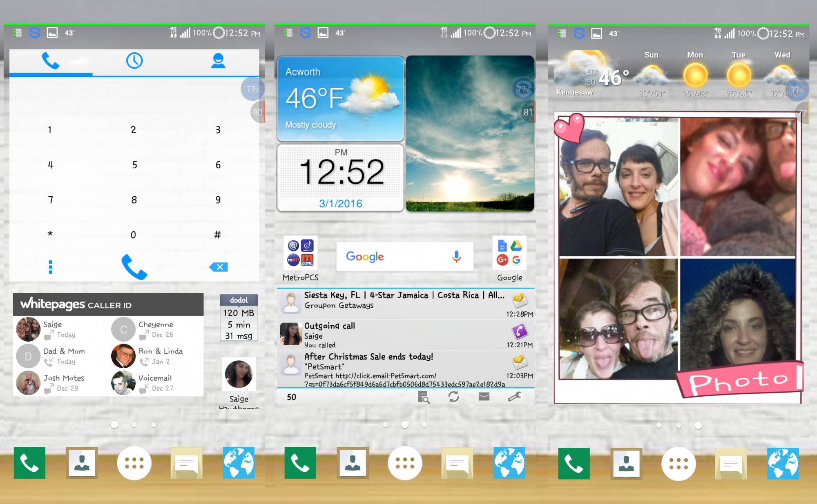Viewport: 817px width, 504px height.
Task: Tap the Google voice search microphone
Action: (x=456, y=257)
